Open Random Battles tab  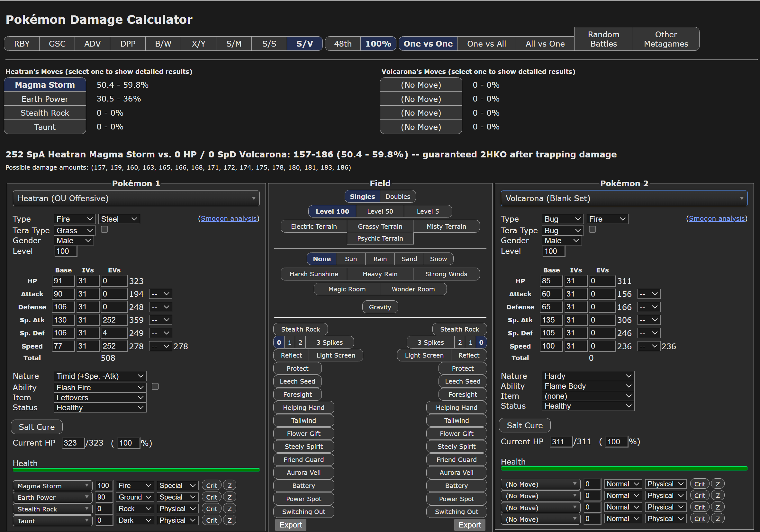tap(603, 39)
